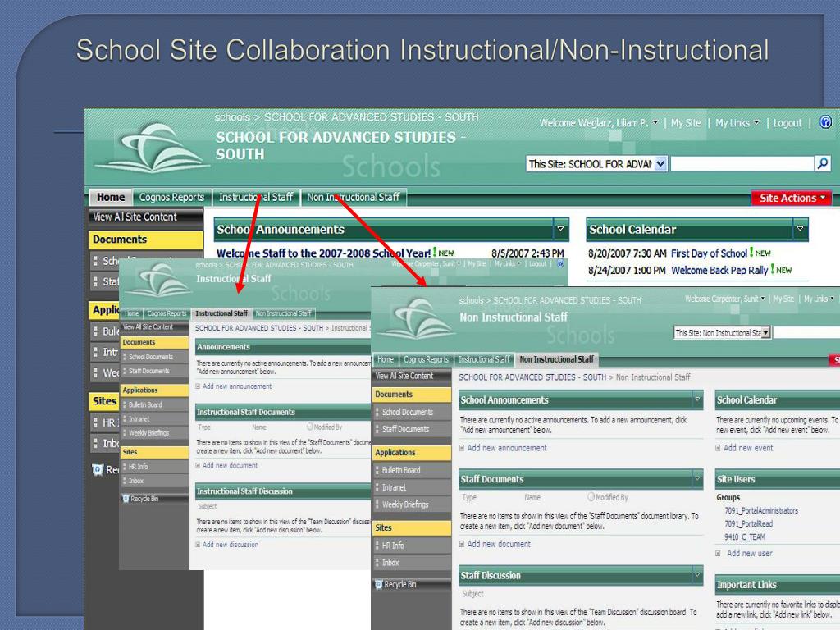Click breadcrumb 'SCHOOL FOR ADVANCED STUDIES - SOUTH' Non Instructional
Image resolution: width=840 pixels, height=630 pixels.
point(532,377)
